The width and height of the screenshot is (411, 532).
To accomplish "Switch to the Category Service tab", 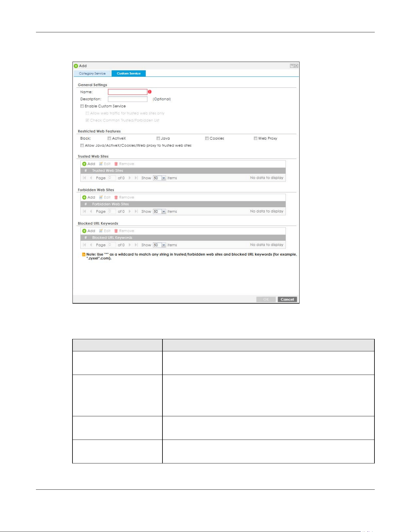I will 92,73.
